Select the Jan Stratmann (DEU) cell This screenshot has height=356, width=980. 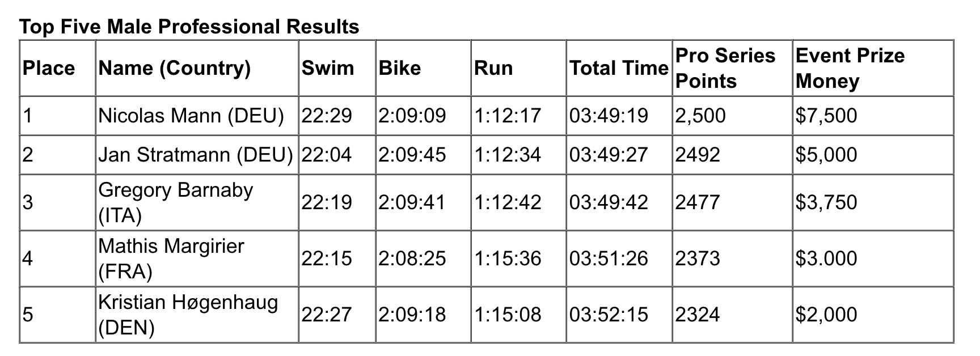[197, 155]
